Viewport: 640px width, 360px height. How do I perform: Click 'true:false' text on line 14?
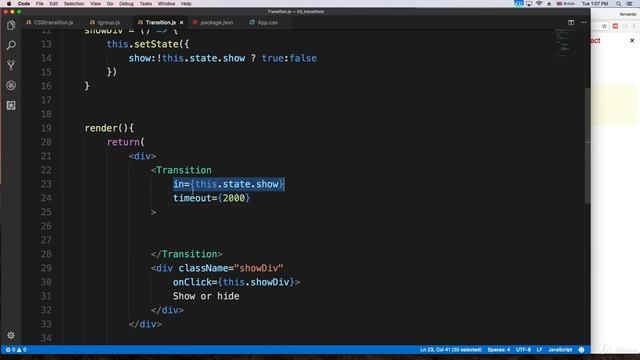[289, 58]
